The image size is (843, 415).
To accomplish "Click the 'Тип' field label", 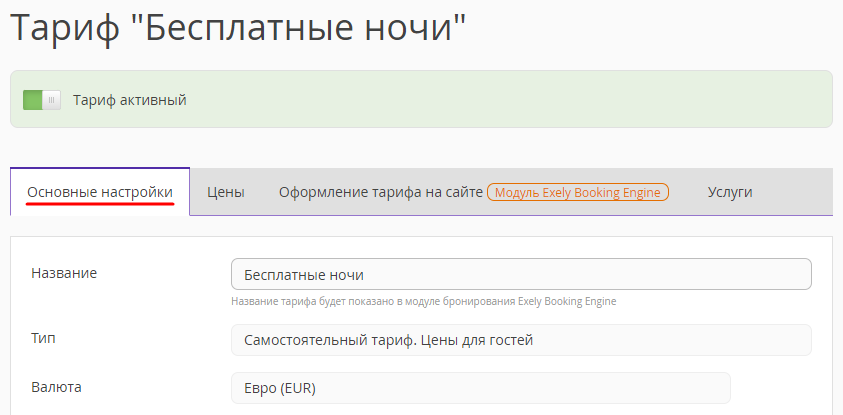I will pos(43,338).
